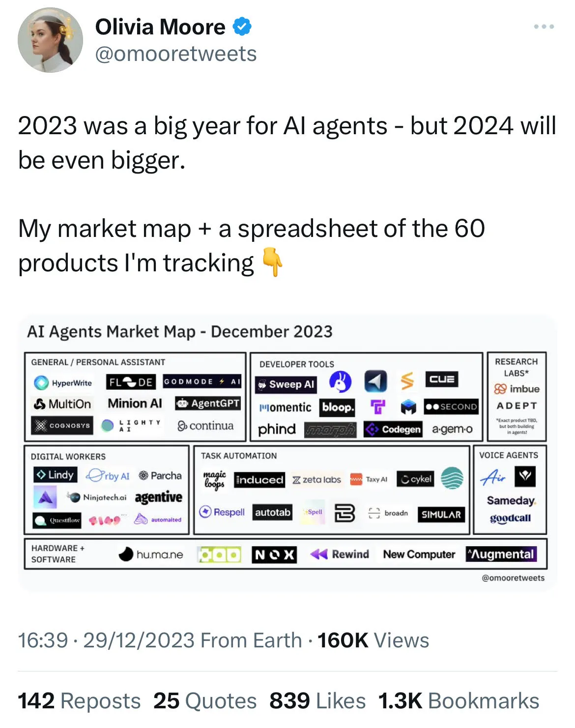Click the Sweep AI logo under Developer Tools
The height and width of the screenshot is (728, 575).
click(287, 384)
